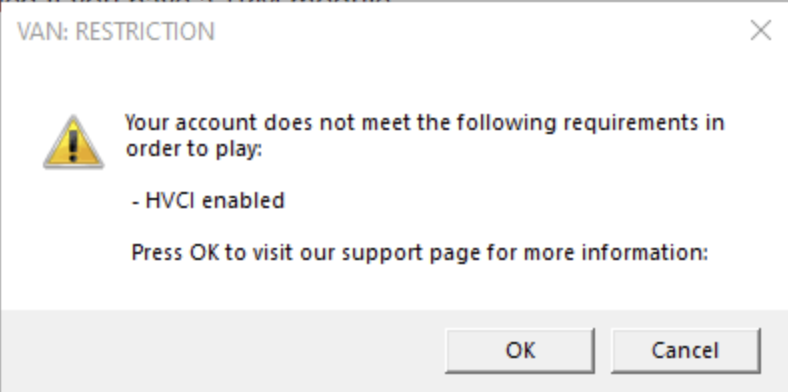Click the empty title bar area beside the title
This screenshot has height=392, width=788.
point(477,31)
